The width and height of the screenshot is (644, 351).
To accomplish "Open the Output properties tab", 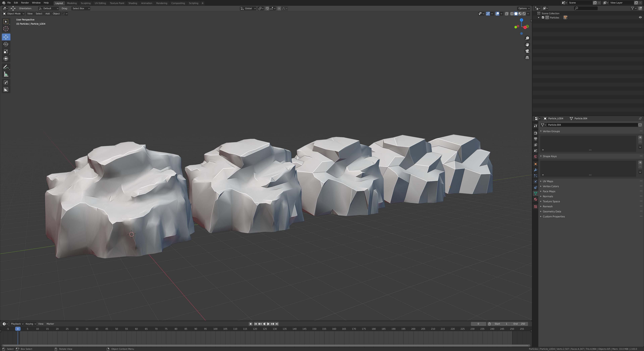I will click(535, 139).
